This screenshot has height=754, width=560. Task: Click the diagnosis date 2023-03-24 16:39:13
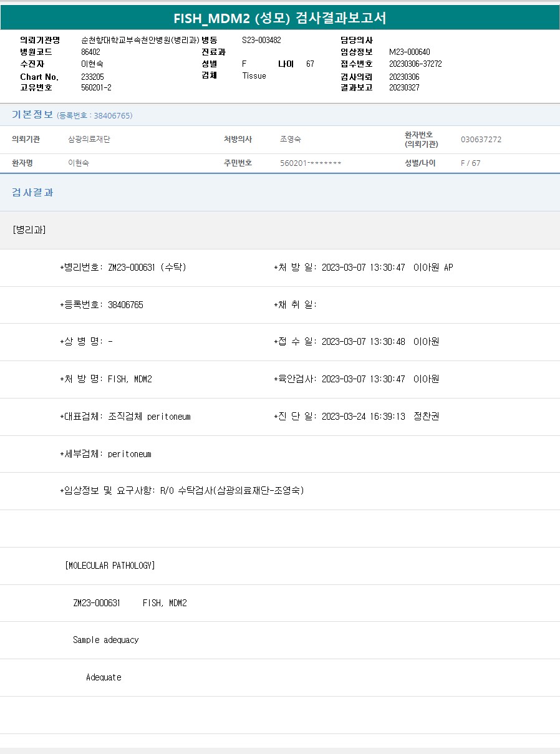[363, 417]
